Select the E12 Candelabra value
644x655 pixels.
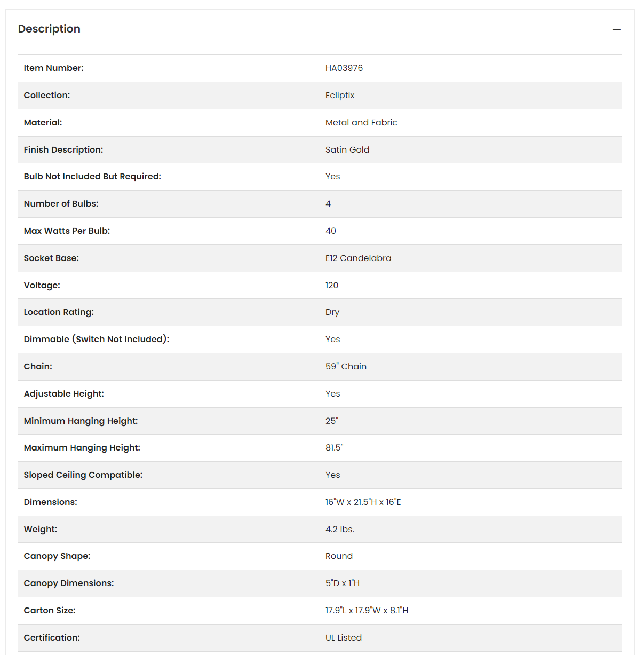358,258
